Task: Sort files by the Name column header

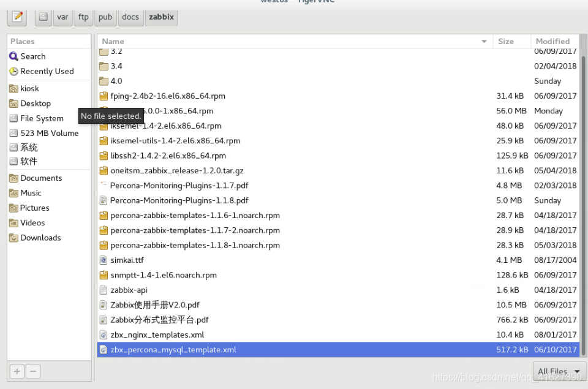Action: (x=295, y=41)
